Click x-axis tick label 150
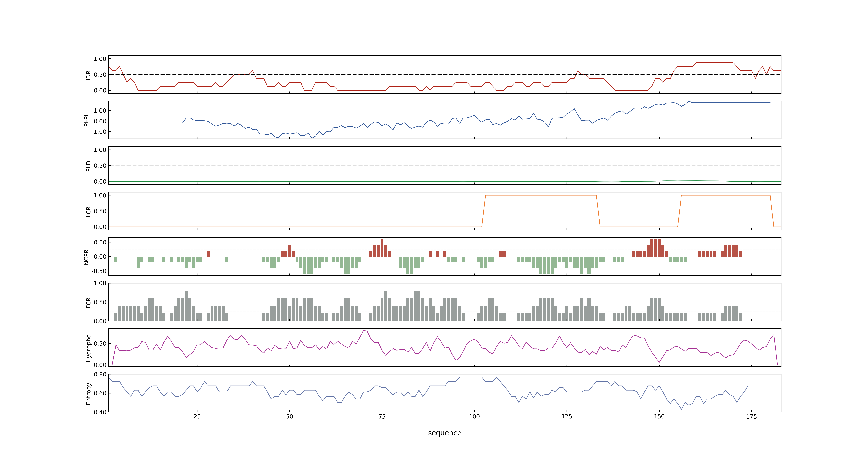Image resolution: width=868 pixels, height=463 pixels. click(659, 416)
